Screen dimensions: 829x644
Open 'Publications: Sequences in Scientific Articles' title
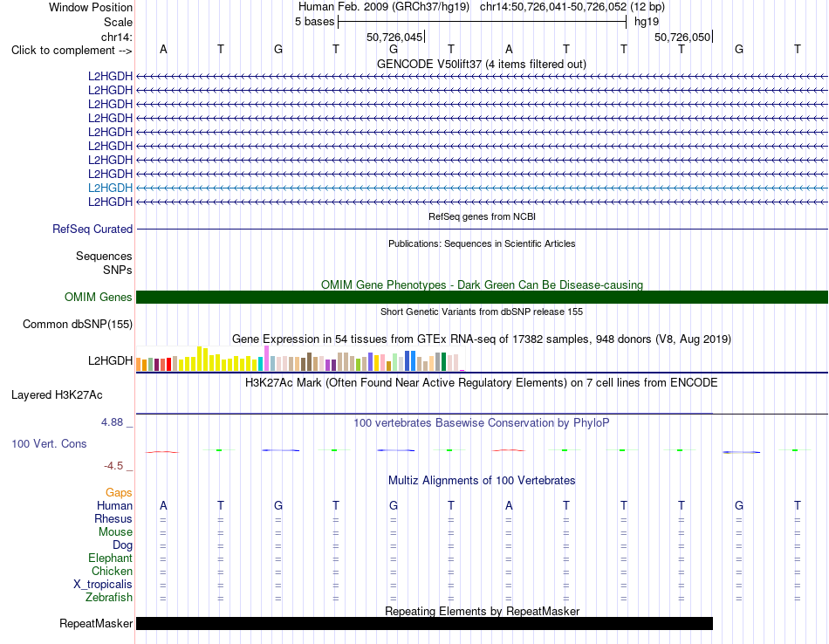(482, 243)
